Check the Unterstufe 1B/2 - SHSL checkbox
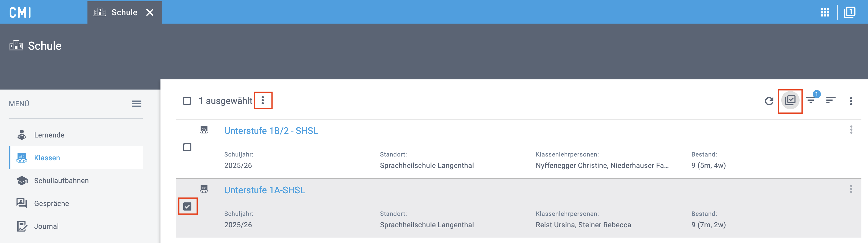 pyautogui.click(x=187, y=147)
